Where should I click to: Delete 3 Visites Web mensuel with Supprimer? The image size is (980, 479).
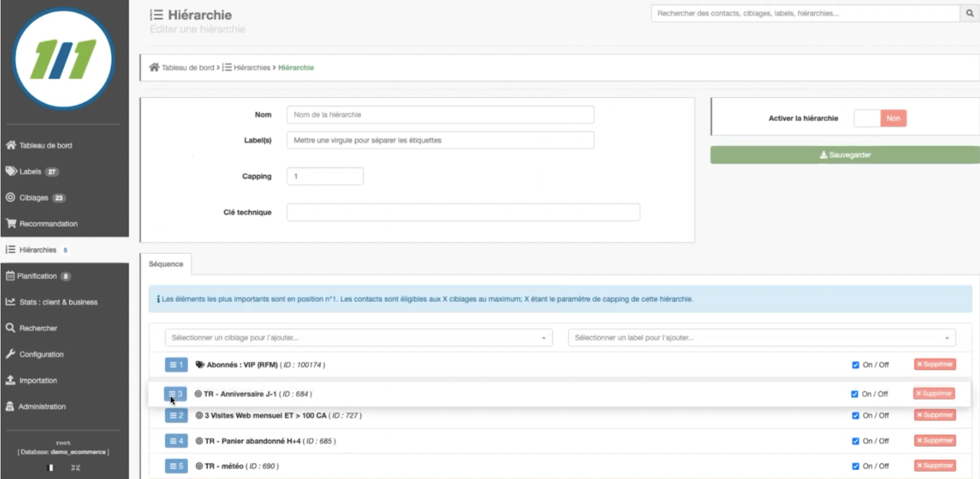(x=935, y=415)
